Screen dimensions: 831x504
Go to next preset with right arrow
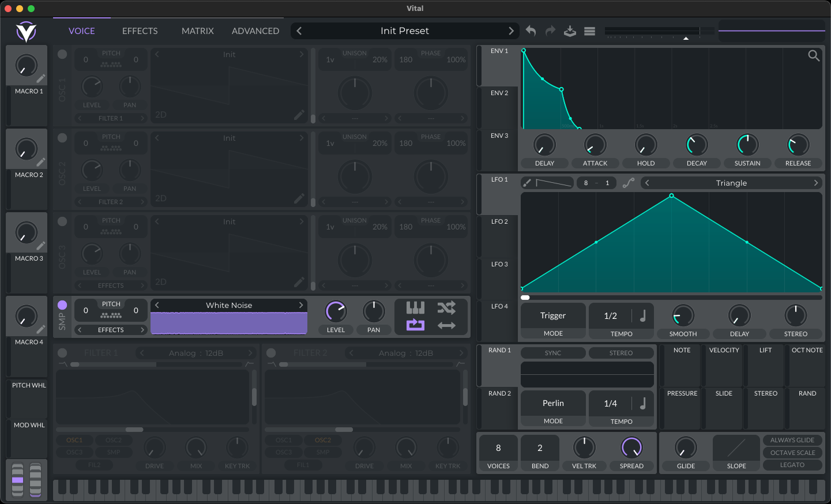511,31
